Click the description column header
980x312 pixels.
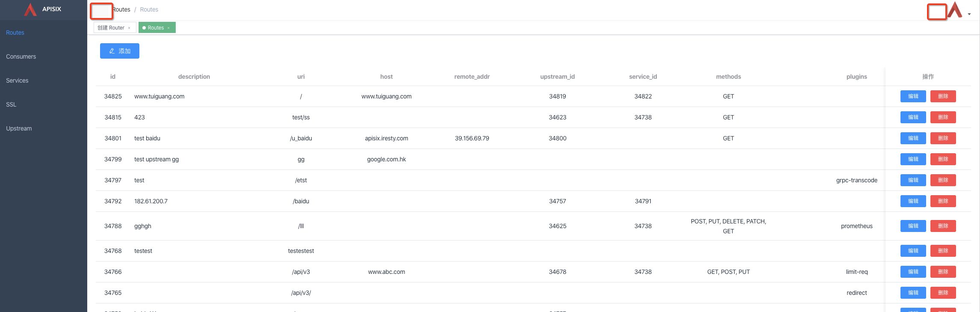pos(194,77)
